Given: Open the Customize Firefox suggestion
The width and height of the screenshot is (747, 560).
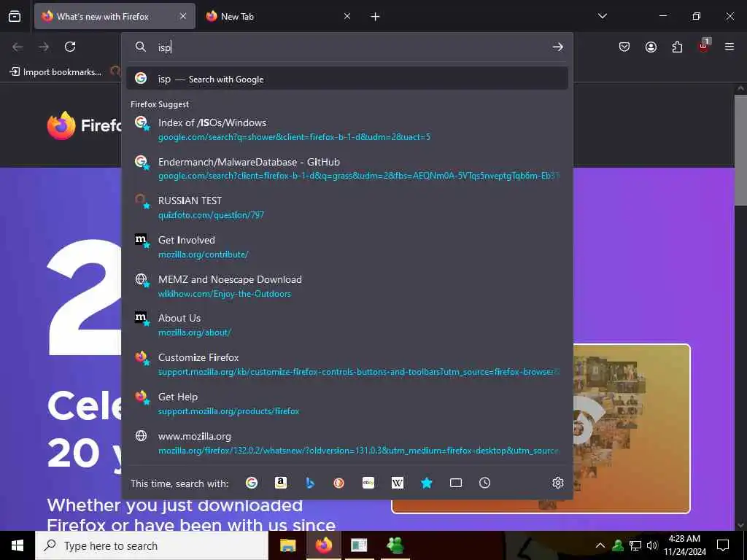Looking at the screenshot, I should [x=347, y=365].
